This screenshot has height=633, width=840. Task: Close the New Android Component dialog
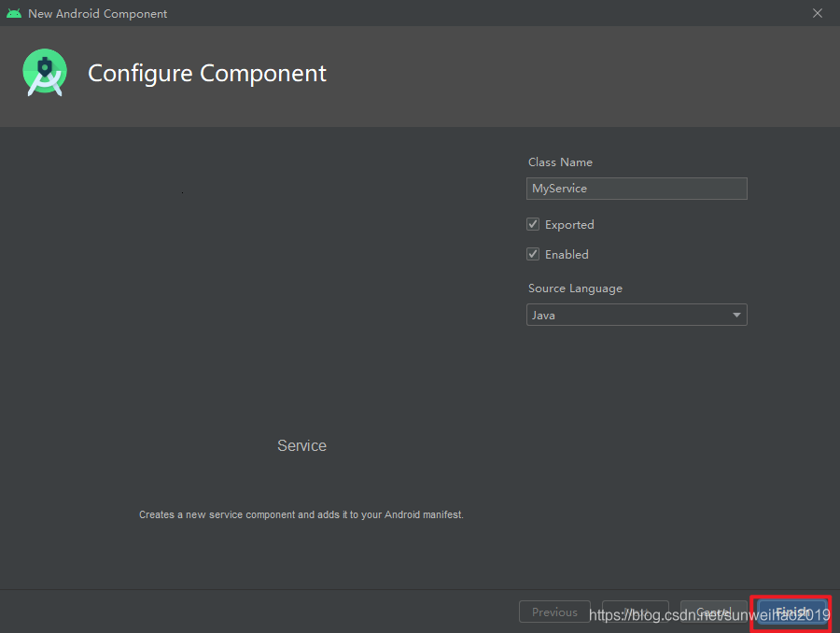817,13
